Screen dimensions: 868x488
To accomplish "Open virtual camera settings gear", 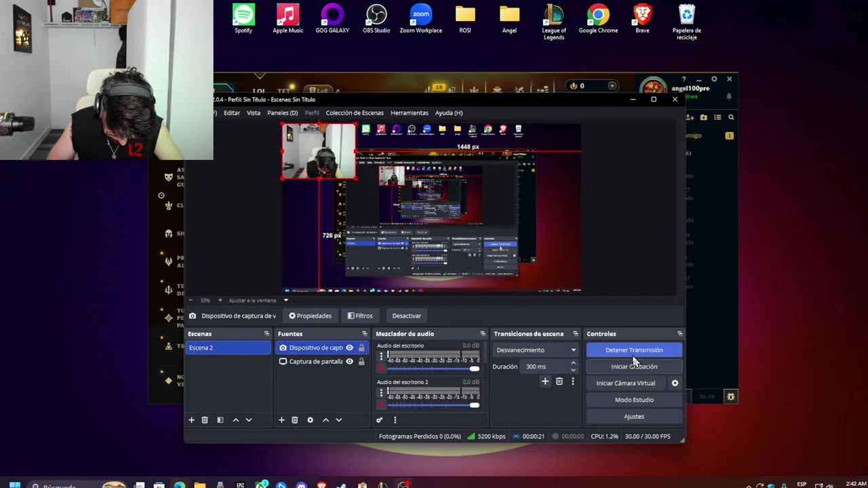I will pos(675,383).
